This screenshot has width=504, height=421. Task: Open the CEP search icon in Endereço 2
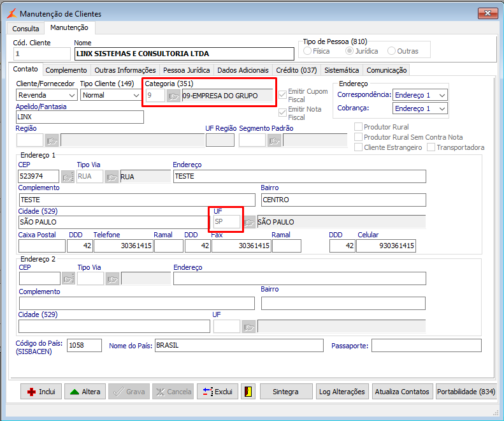pos(68,278)
